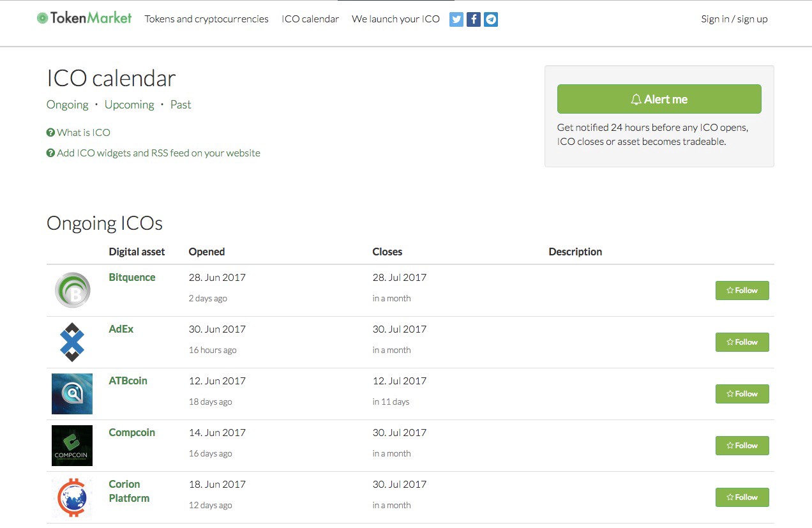Viewport: 812px width, 528px height.
Task: Click the 'in 11 days' text
Action: 391,402
